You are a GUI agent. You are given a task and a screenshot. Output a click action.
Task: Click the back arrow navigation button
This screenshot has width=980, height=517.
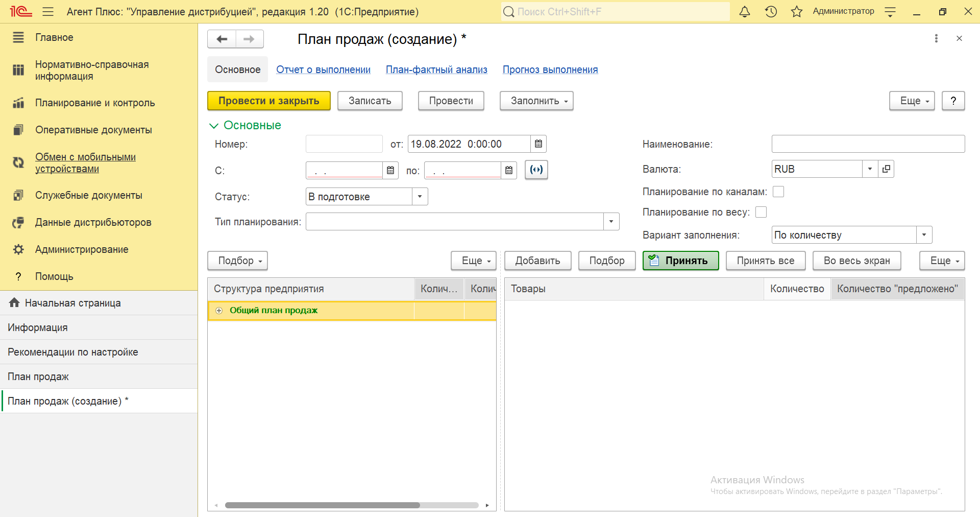pyautogui.click(x=222, y=39)
